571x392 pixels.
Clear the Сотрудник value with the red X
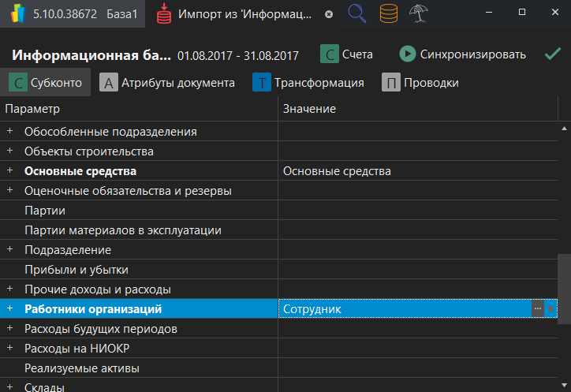pyautogui.click(x=550, y=309)
